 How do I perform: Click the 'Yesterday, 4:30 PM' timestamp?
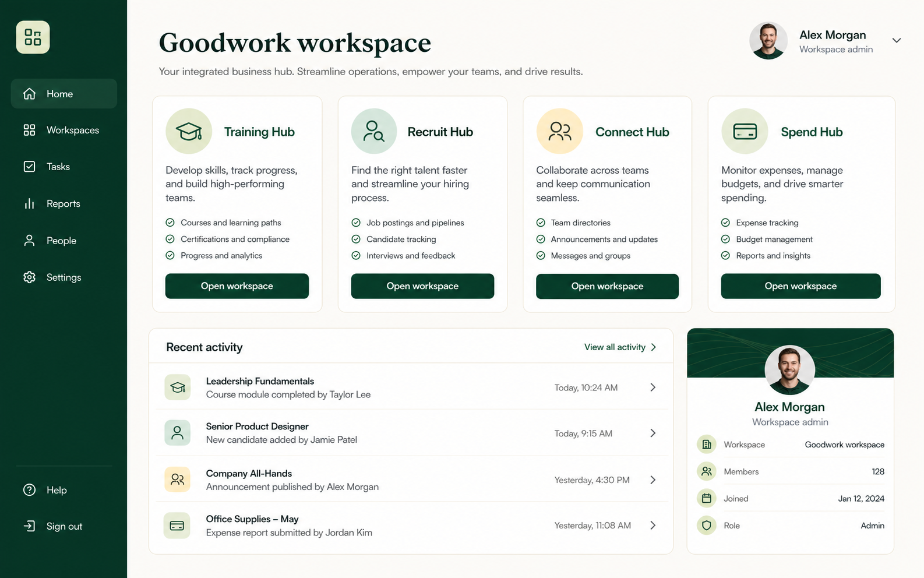592,480
